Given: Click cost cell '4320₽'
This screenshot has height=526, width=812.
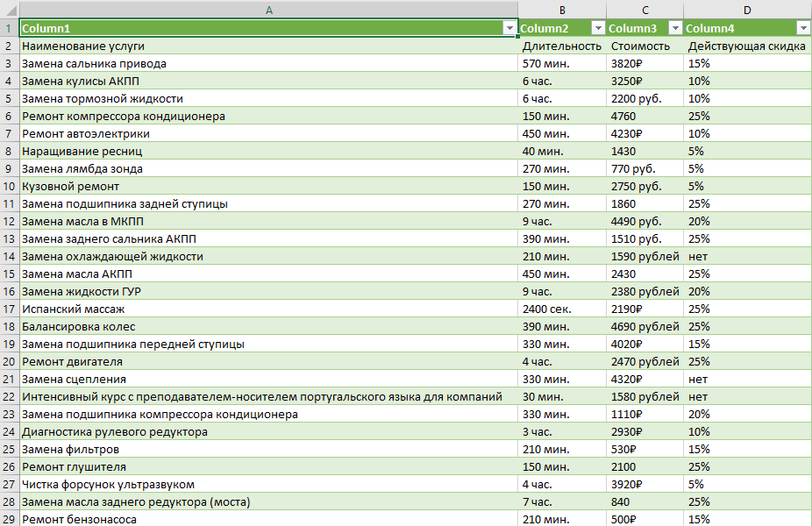Looking at the screenshot, I should tap(645, 380).
